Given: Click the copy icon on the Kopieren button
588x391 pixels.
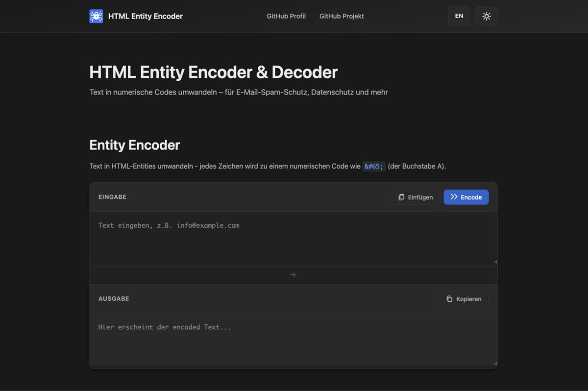Looking at the screenshot, I should 449,298.
